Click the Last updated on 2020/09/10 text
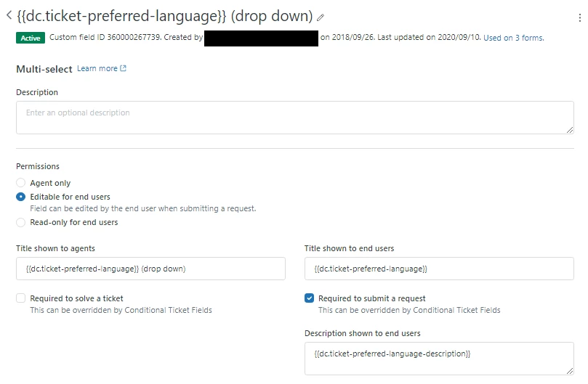Screen dimensions: 588x384 click(x=429, y=38)
